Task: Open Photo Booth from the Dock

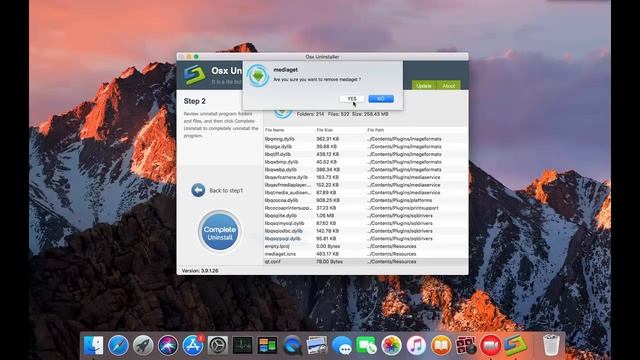Action: pos(466,345)
